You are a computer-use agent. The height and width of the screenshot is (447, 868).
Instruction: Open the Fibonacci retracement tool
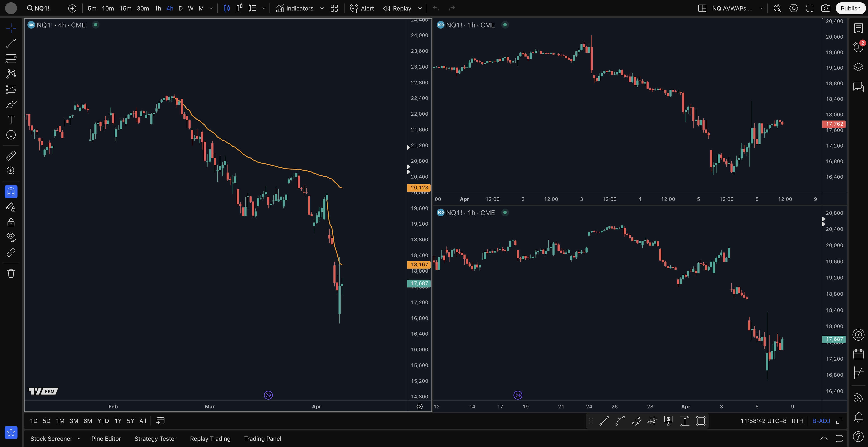[11, 58]
